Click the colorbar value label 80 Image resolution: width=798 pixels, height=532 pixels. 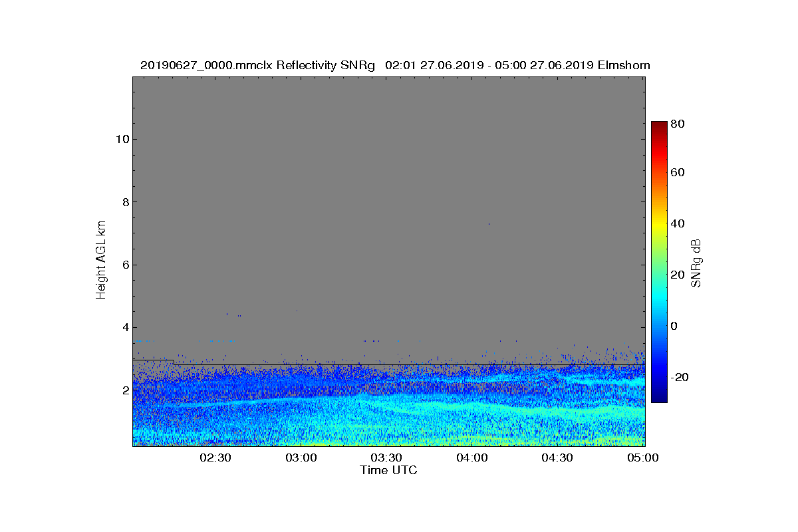[678, 123]
